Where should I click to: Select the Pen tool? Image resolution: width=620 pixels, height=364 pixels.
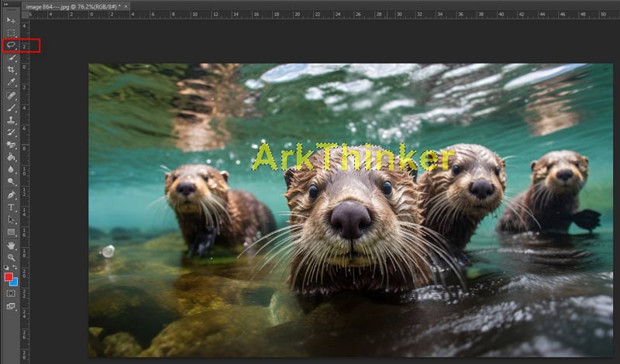(x=11, y=195)
